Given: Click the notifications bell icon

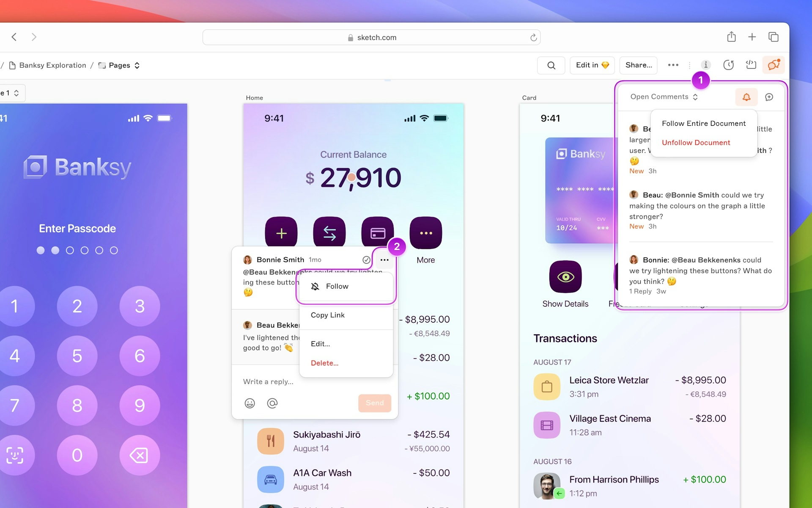Looking at the screenshot, I should click(746, 96).
